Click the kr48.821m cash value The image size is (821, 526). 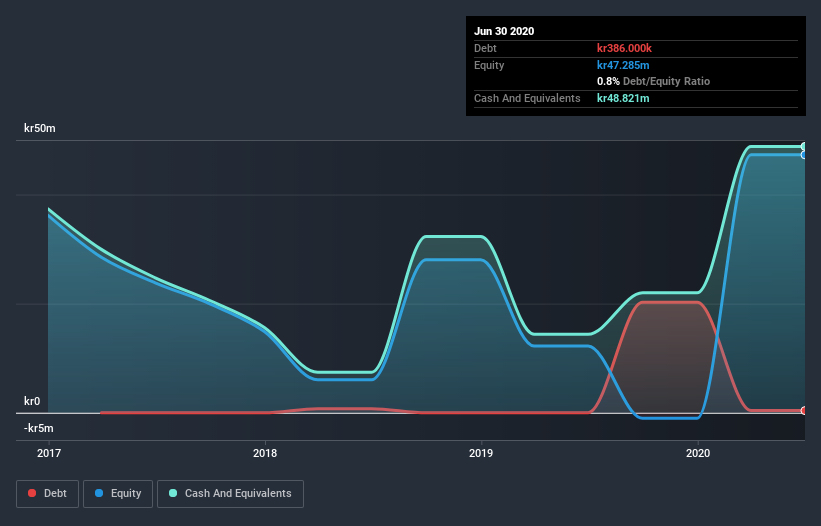tap(623, 98)
